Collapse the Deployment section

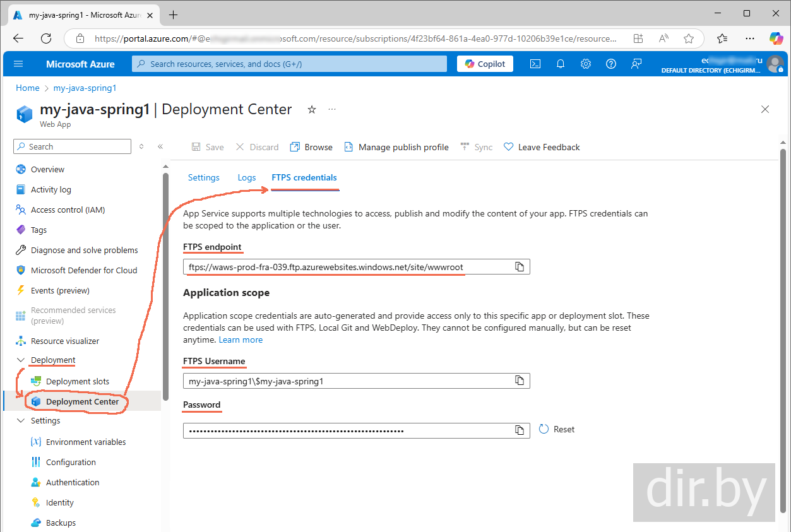click(21, 360)
